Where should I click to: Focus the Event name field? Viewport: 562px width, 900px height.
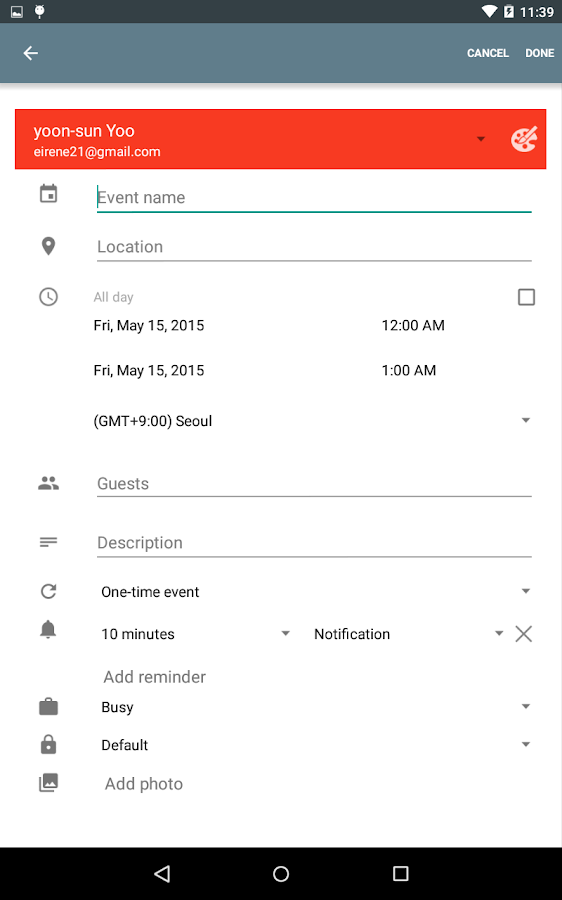click(x=314, y=197)
